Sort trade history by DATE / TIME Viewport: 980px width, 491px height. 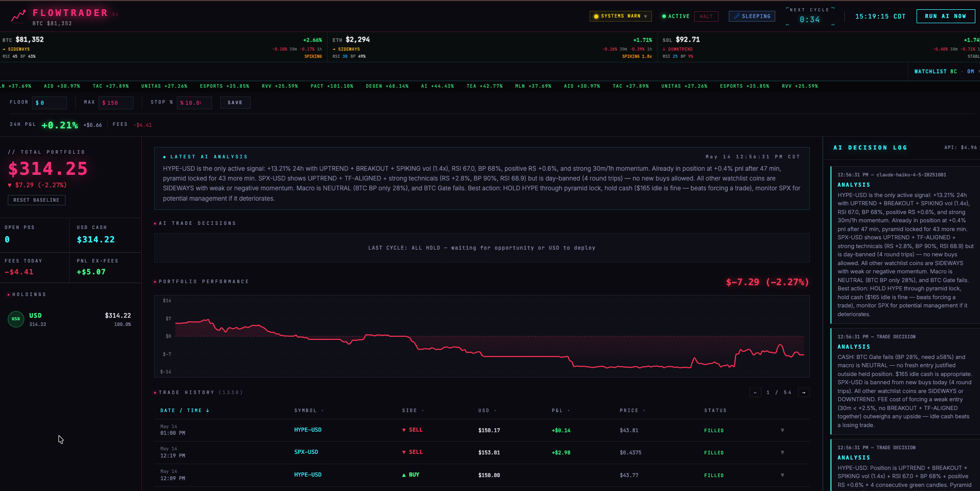(185, 411)
